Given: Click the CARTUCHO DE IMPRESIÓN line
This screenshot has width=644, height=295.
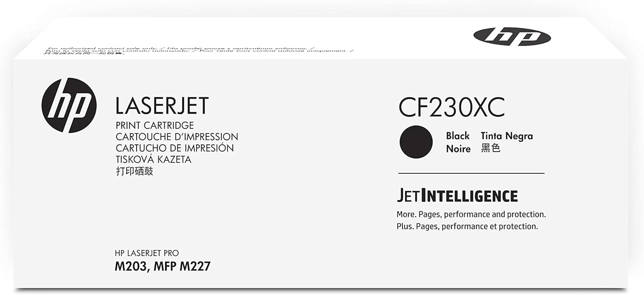Looking at the screenshot, I should point(174,148).
